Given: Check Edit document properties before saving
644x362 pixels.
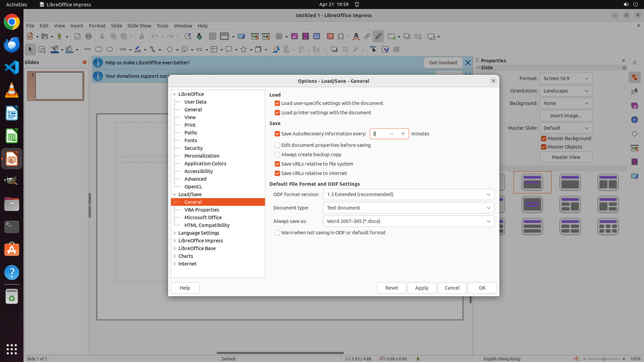Looking at the screenshot, I should pos(277,145).
